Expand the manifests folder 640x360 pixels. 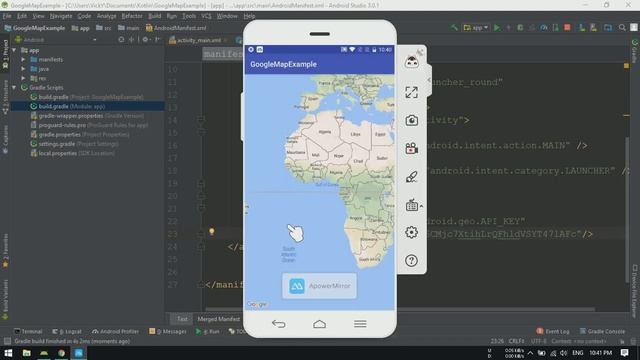pos(23,60)
